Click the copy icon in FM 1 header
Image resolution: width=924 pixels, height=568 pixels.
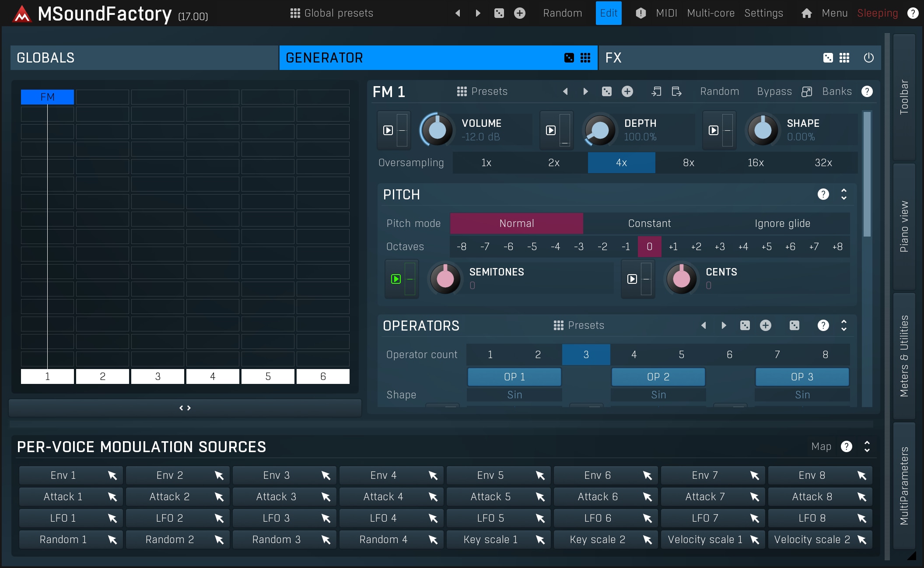[x=656, y=91]
